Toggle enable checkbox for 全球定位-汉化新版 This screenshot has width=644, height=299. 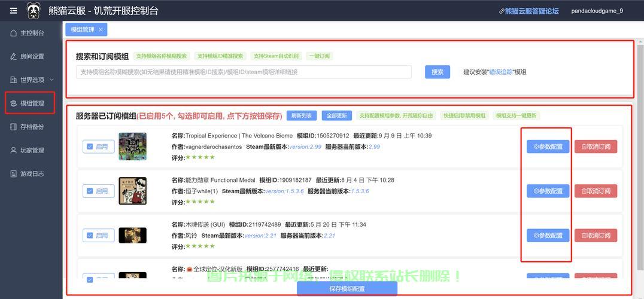(90, 279)
